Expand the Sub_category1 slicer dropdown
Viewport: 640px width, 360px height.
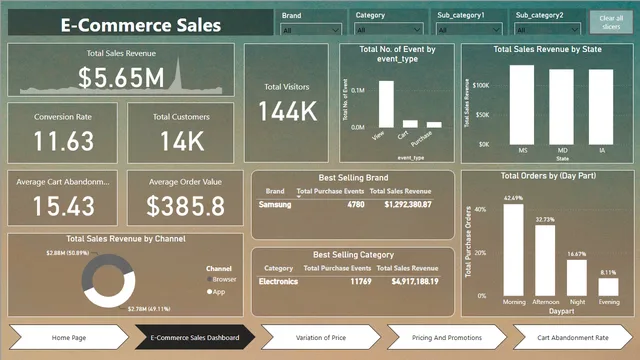tap(469, 30)
